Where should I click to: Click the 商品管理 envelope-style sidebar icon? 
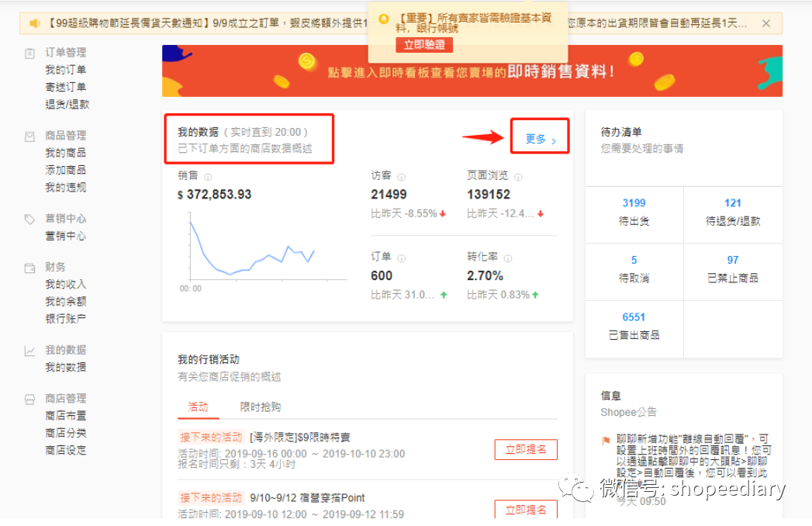28,134
